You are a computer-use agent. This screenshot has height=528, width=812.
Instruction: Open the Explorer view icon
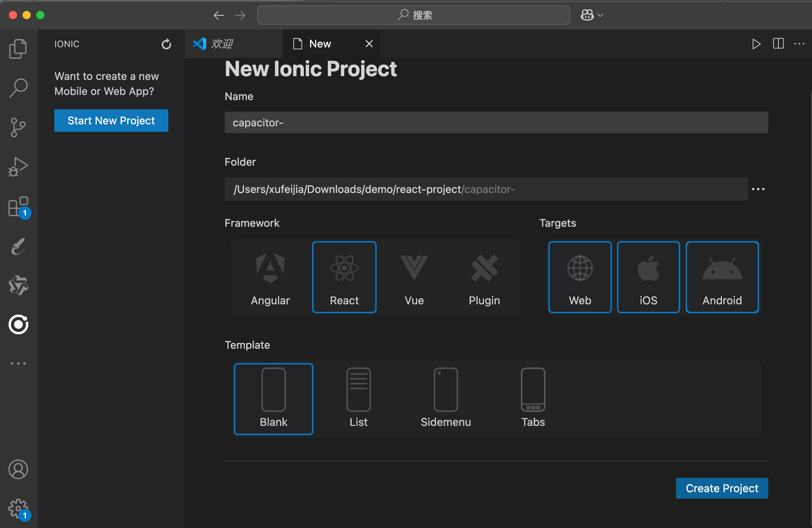(18, 48)
